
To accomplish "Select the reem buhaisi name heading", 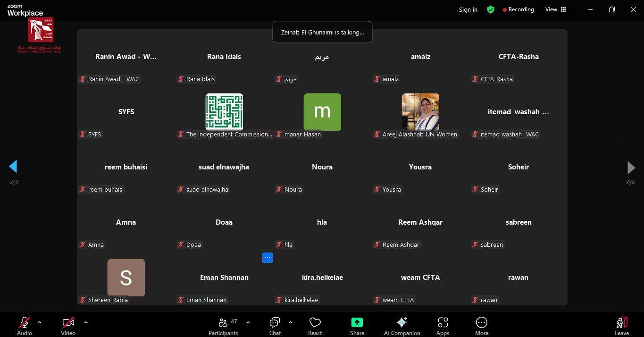I will [126, 167].
